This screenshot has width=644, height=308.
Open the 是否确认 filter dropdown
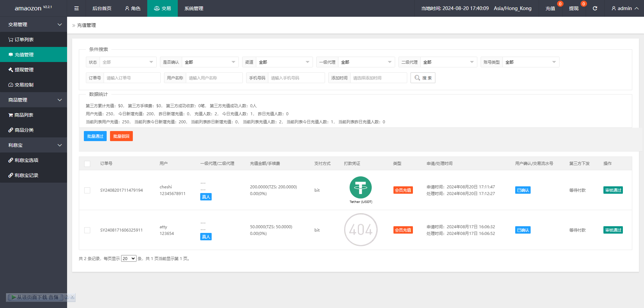(210, 62)
